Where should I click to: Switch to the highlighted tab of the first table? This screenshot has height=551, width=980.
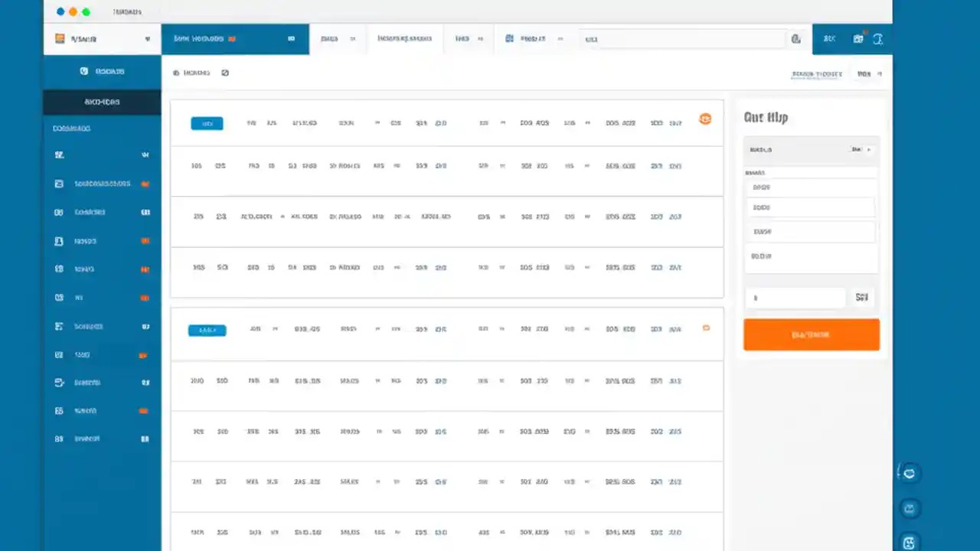click(x=207, y=122)
